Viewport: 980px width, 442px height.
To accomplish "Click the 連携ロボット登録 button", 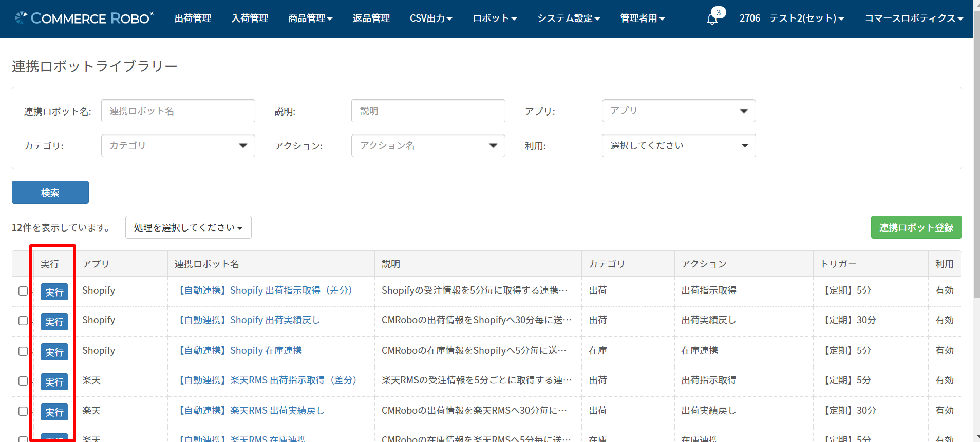I will [x=916, y=227].
